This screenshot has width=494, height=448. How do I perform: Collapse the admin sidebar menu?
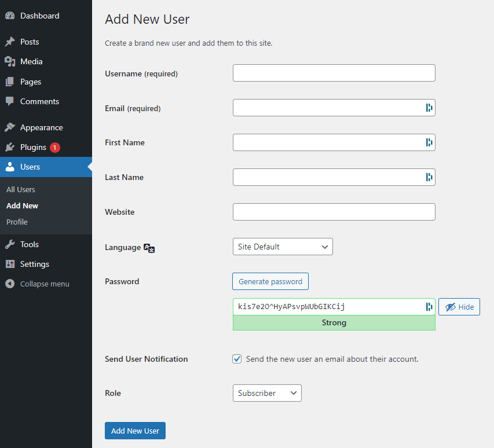[37, 284]
